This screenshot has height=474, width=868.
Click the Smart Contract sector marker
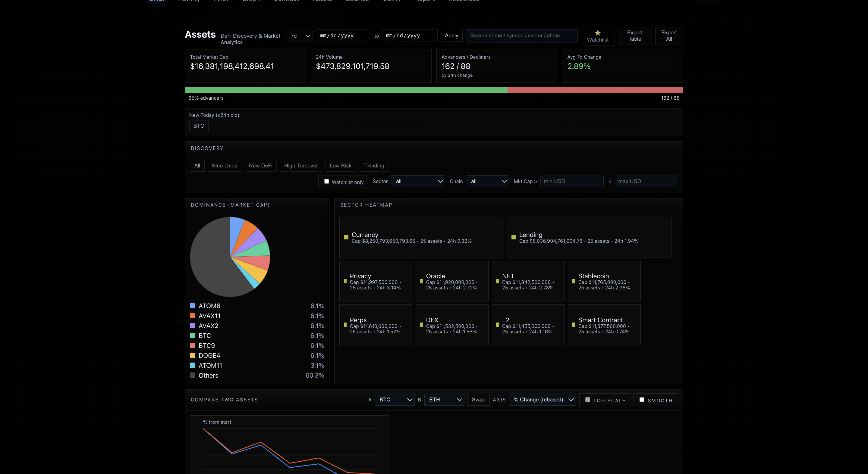pos(574,325)
